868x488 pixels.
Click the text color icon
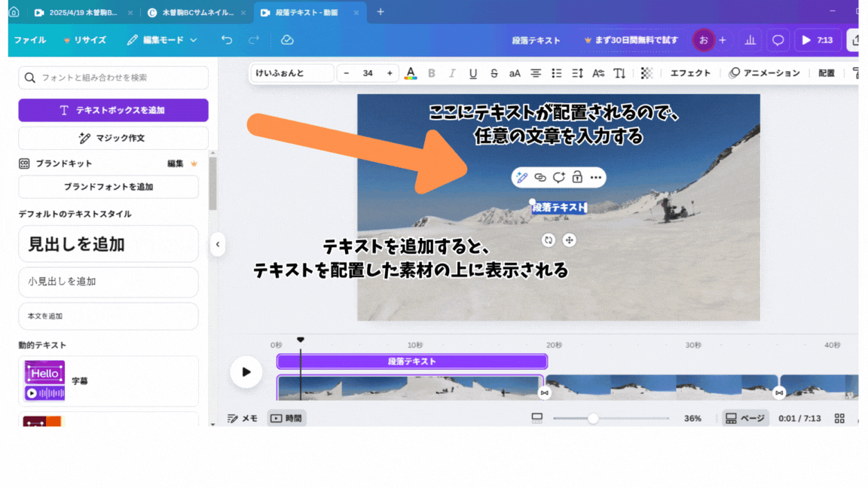coord(411,73)
